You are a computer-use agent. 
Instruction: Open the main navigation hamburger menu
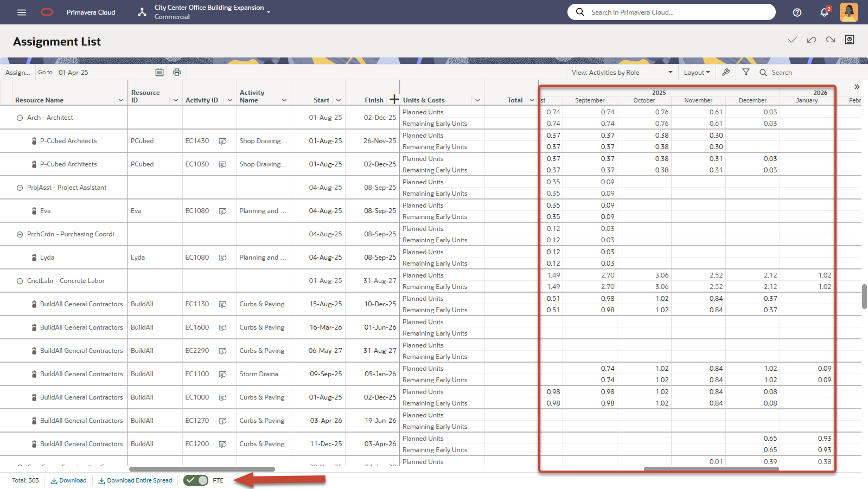[22, 12]
